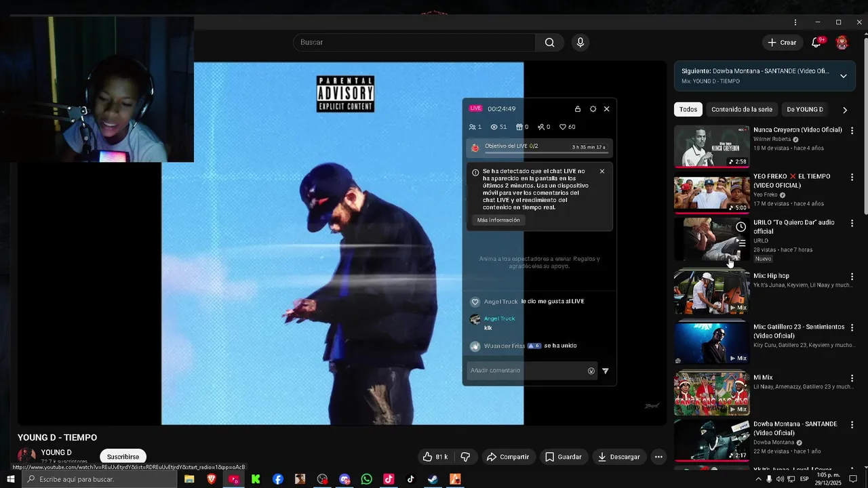The width and height of the screenshot is (868, 488).
Task: Start voice search with microphone icon
Action: click(580, 43)
